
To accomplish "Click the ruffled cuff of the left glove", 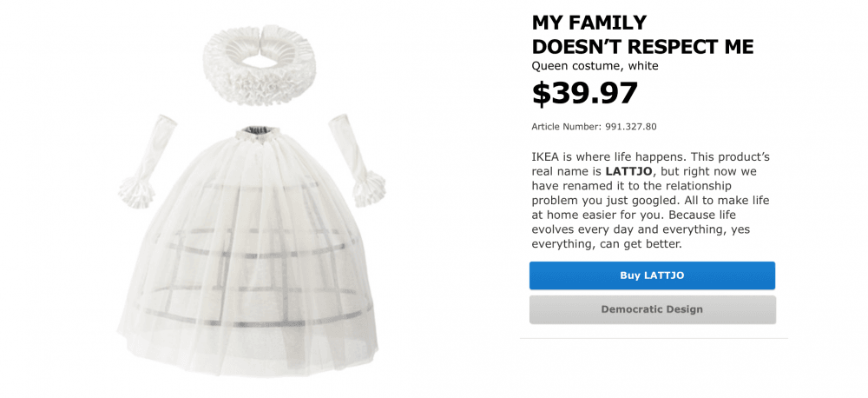I will coord(139,186).
